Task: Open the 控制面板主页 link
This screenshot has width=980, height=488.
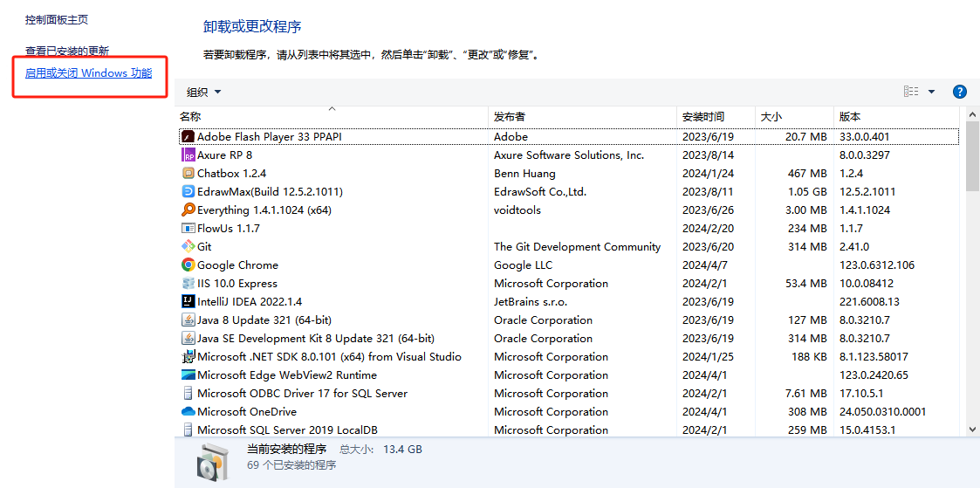Action: [x=57, y=20]
